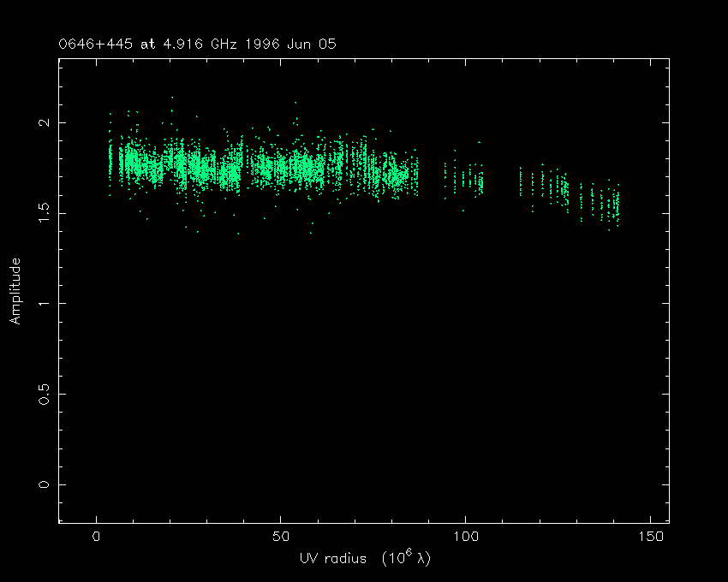
Task: Click the data cluster near UV radius 125
Action: coord(558,186)
